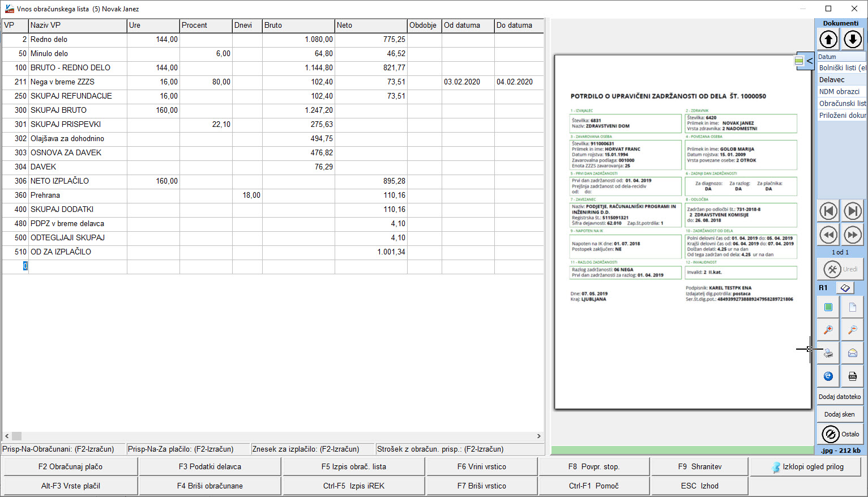868x497 pixels.
Task: Export the document as XML icon
Action: pos(853,376)
